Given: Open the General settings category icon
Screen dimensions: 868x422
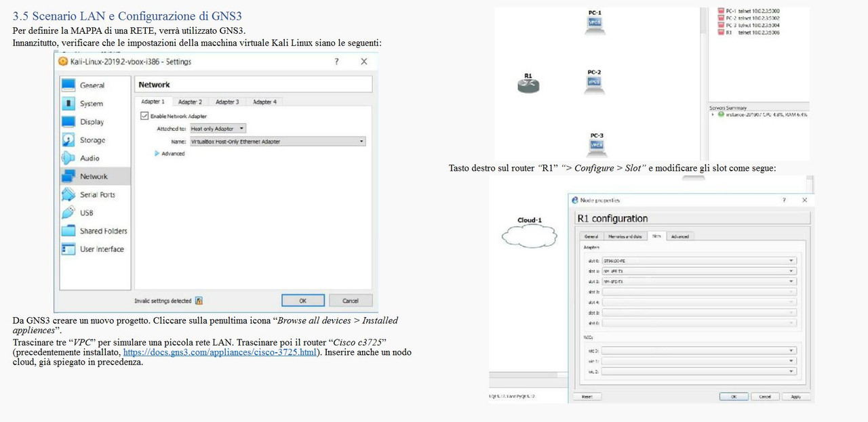Looking at the screenshot, I should pyautogui.click(x=68, y=85).
